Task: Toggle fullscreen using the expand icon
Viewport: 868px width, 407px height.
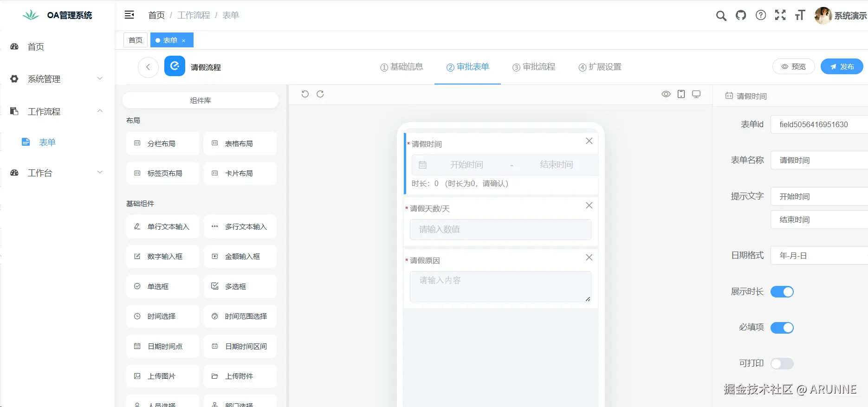Action: (780, 15)
